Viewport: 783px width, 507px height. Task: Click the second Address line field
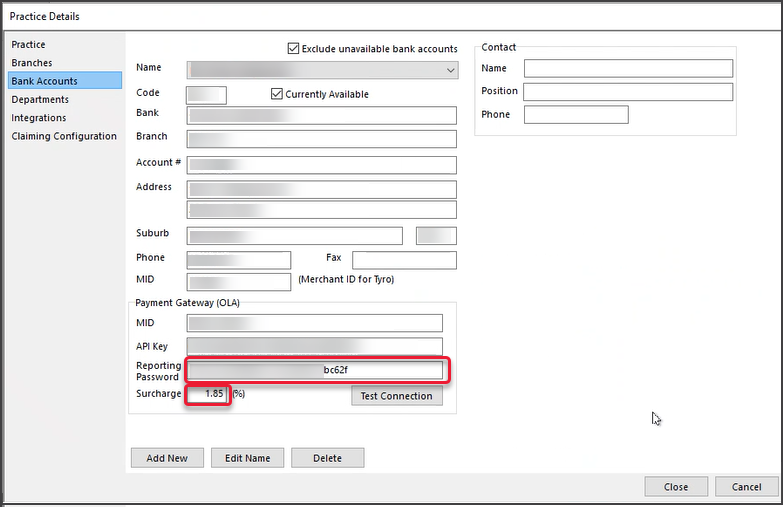click(322, 210)
